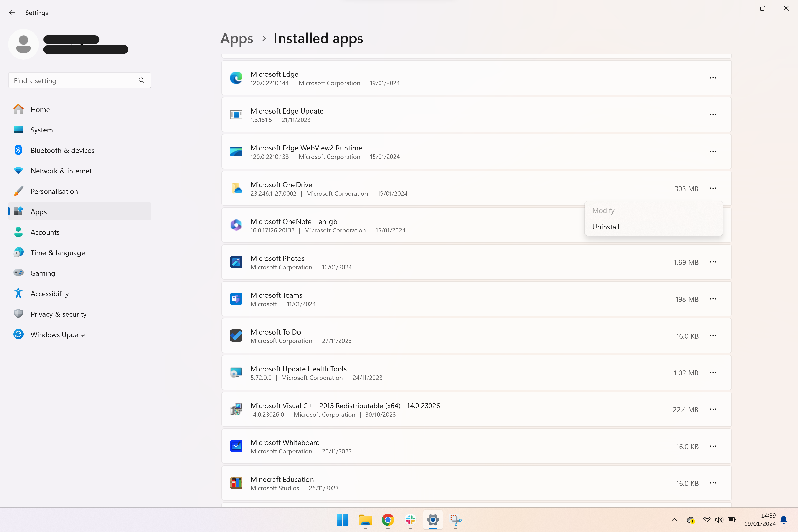798x532 pixels.
Task: Open the clock and date flyout
Action: [760, 520]
